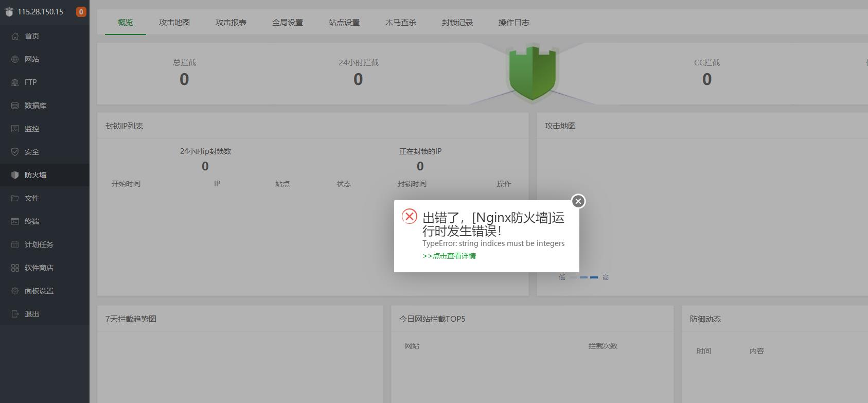
Task: Click the shield-check icon beside 安全
Action: [x=15, y=152]
